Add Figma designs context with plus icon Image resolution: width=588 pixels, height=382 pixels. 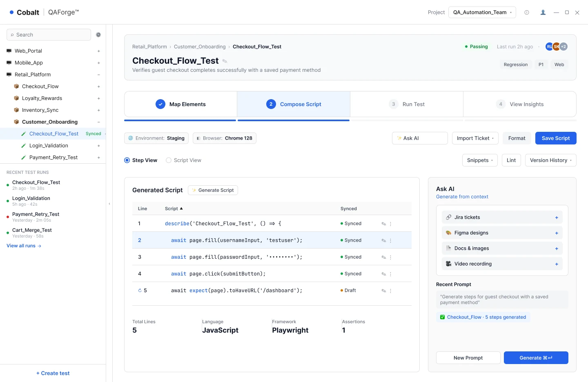point(557,233)
